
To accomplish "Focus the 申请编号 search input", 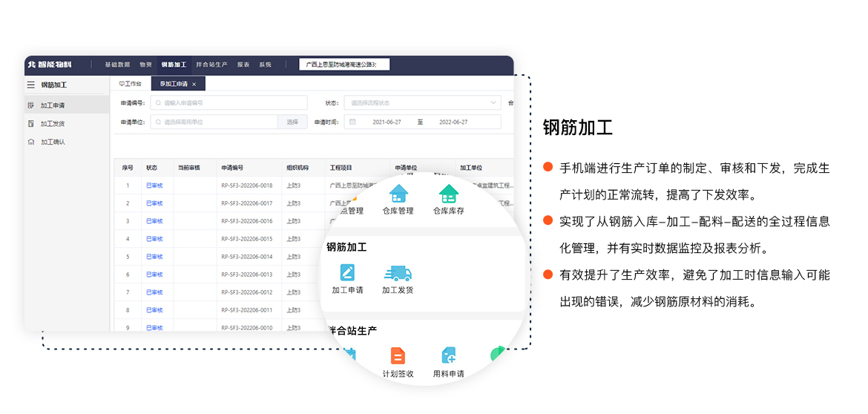I will (228, 103).
